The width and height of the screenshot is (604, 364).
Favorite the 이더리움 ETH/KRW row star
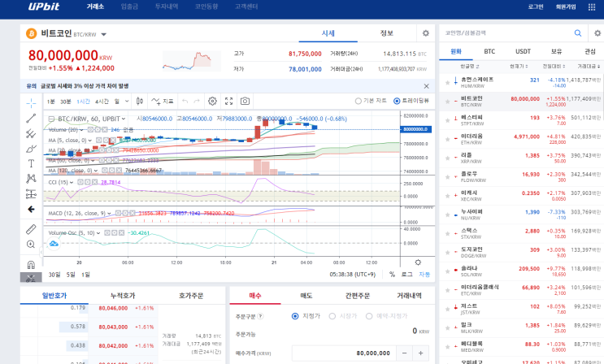click(x=447, y=139)
